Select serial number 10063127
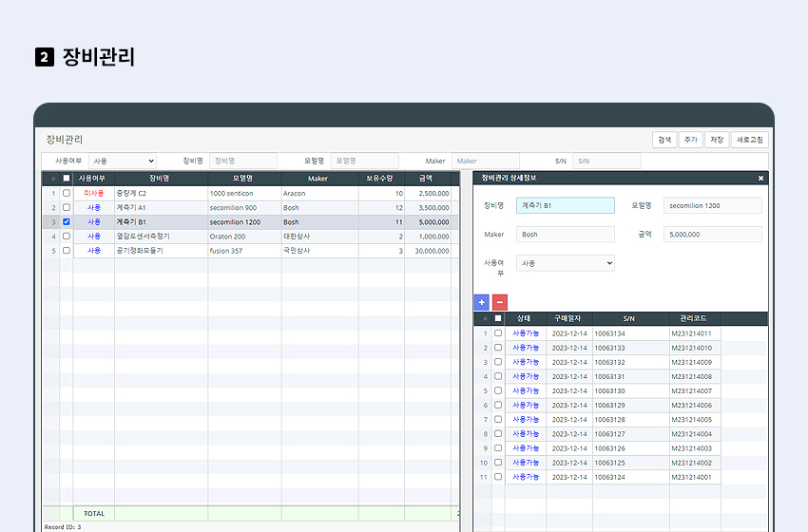808x532 pixels. click(x=631, y=434)
